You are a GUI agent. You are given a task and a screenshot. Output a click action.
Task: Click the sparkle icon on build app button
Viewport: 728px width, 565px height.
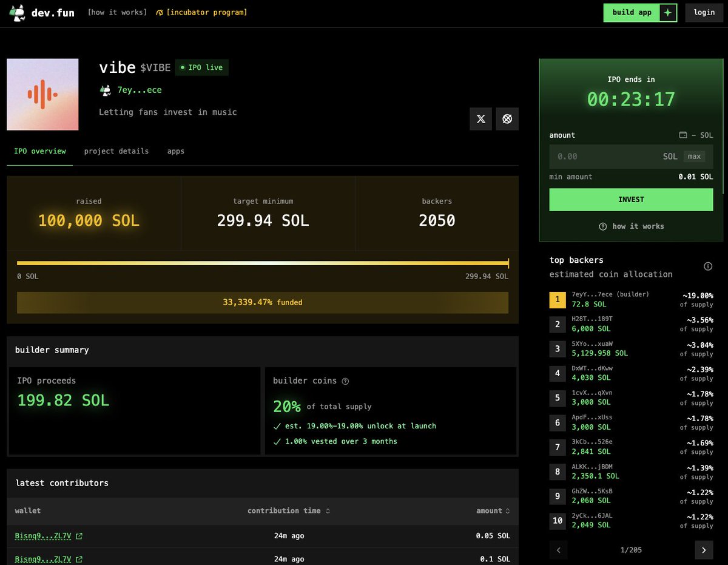coord(668,13)
